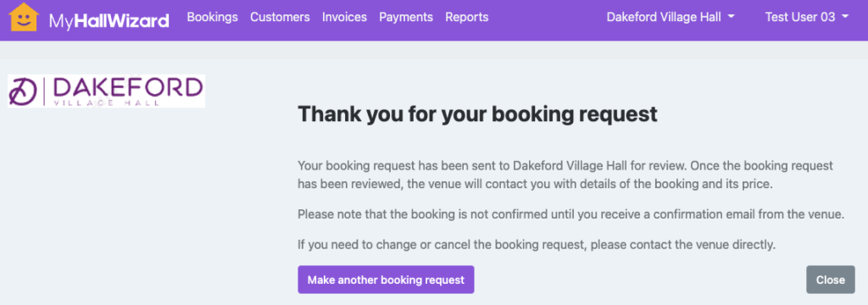
Task: Click the MyHallWizard brand name text
Action: (109, 21)
